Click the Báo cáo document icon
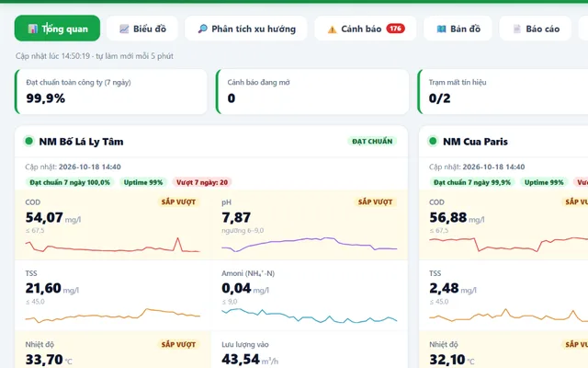The image size is (588, 368). point(517,29)
